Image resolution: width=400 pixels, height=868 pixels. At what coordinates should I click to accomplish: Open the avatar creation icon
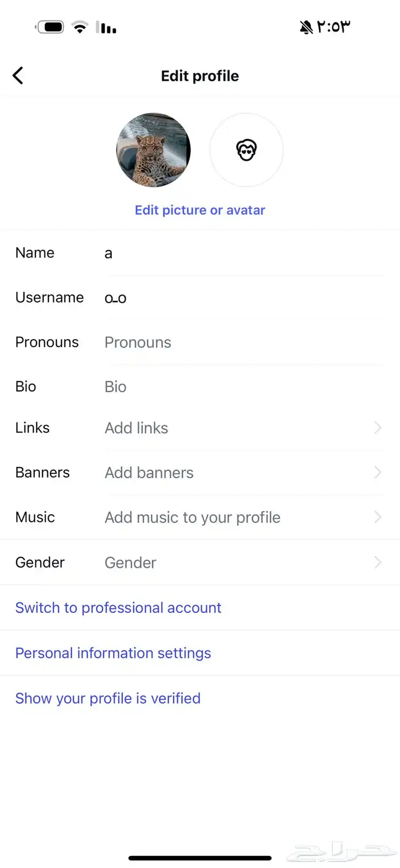(246, 150)
